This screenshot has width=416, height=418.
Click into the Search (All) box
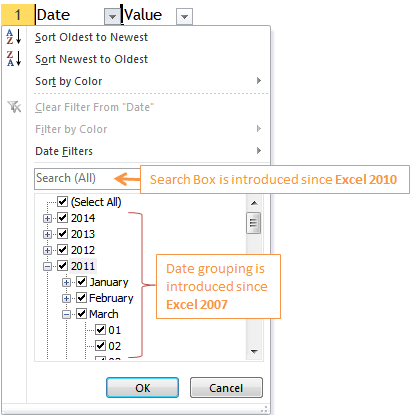pyautogui.click(x=87, y=179)
